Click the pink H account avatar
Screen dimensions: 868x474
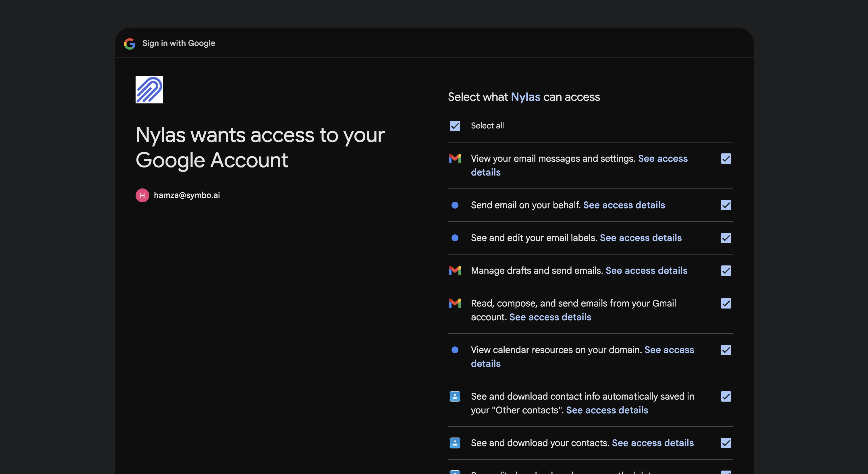[x=142, y=195]
